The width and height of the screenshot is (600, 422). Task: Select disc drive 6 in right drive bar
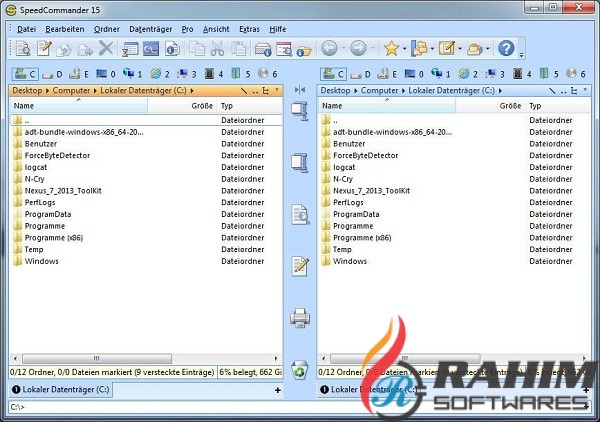point(578,73)
